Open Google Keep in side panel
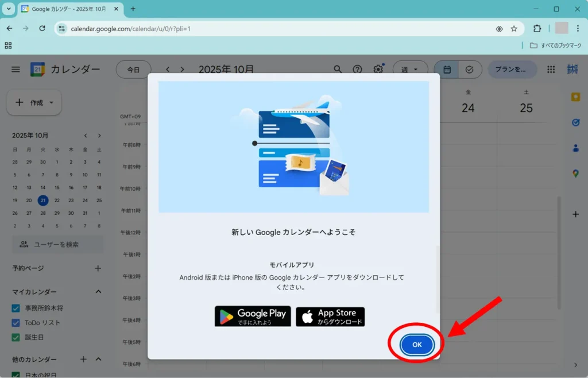The image size is (588, 378). (x=575, y=97)
